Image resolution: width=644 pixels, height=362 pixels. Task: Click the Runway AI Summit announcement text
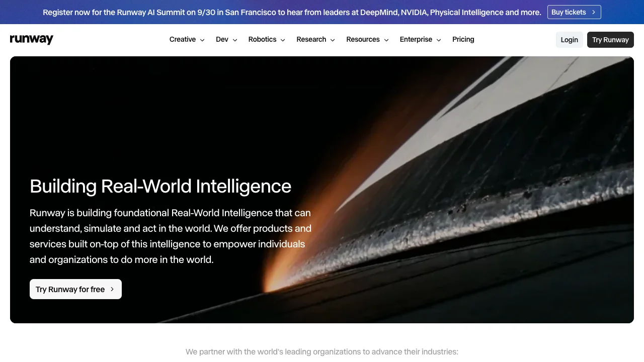point(292,12)
